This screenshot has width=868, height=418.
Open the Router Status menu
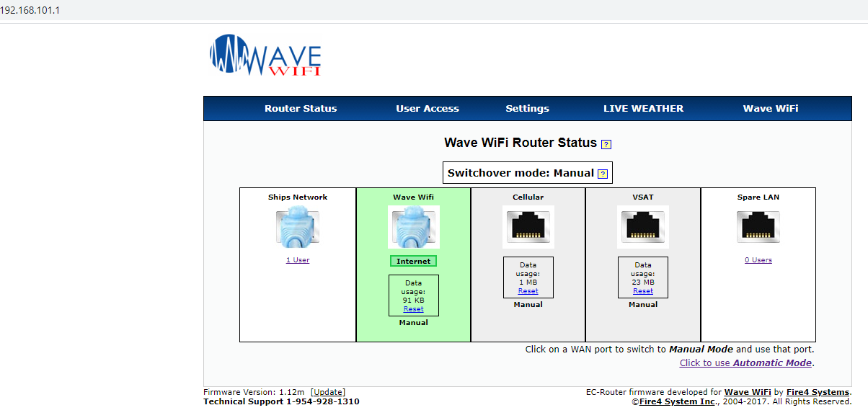coord(301,109)
